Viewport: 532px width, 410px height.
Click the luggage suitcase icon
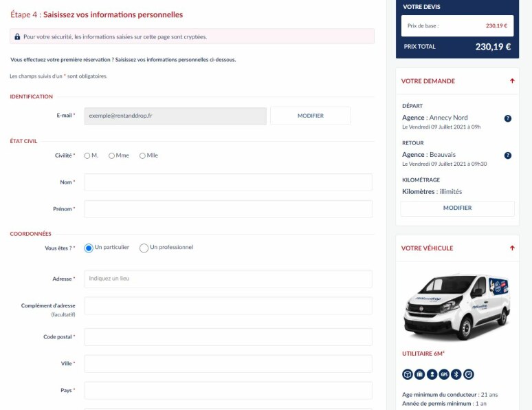coord(419,374)
